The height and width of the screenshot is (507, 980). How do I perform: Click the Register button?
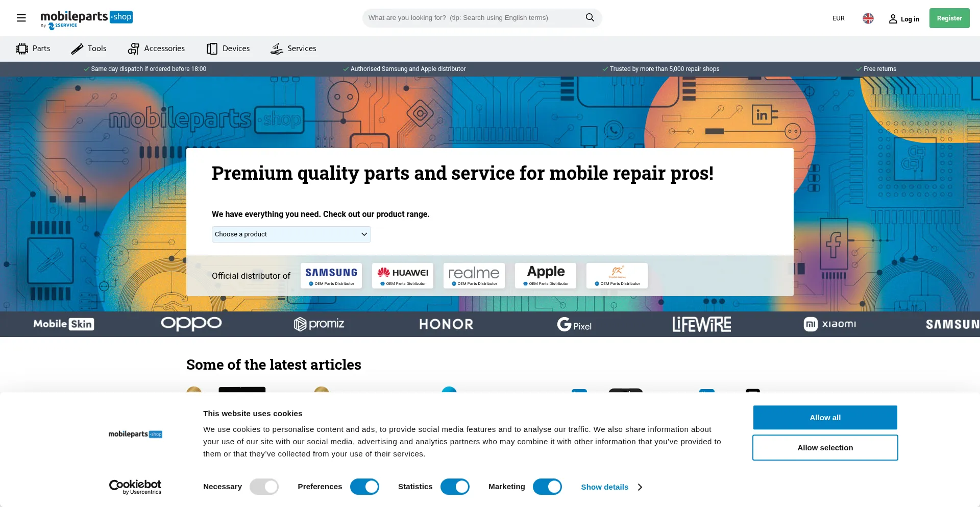(949, 18)
